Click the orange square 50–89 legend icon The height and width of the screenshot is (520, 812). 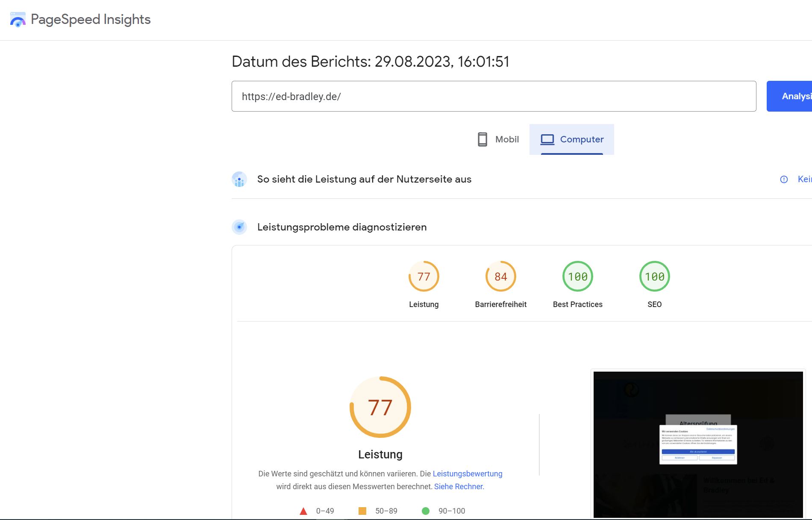click(x=362, y=511)
